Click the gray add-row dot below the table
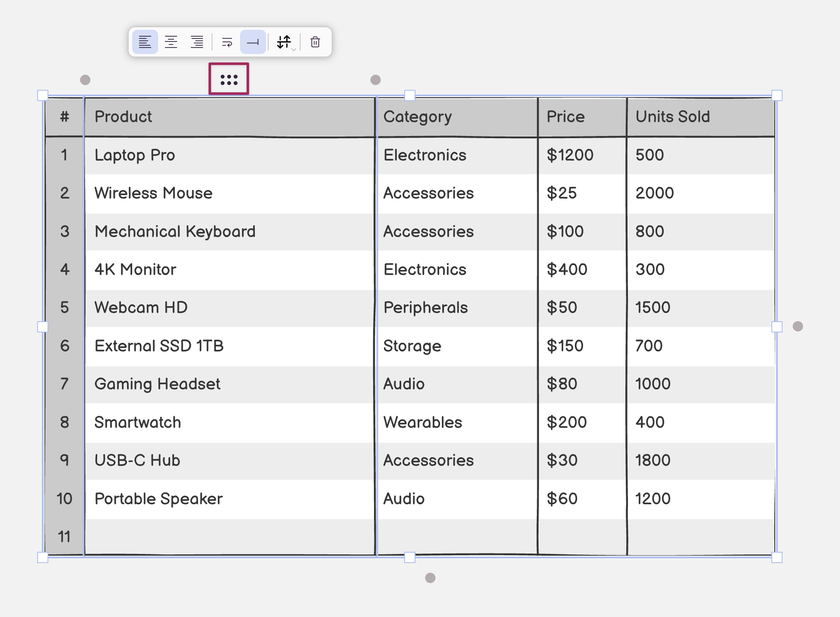The image size is (840, 617). coord(430,578)
